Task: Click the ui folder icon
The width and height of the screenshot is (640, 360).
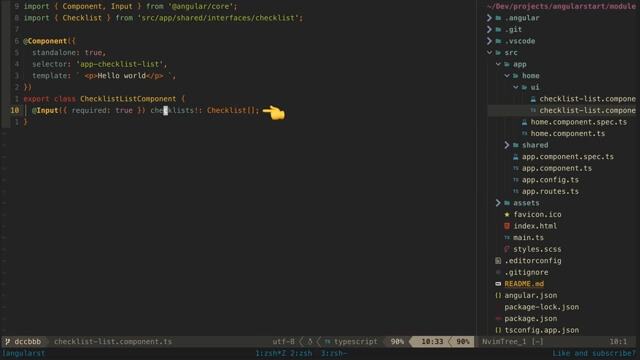Action: [524, 87]
